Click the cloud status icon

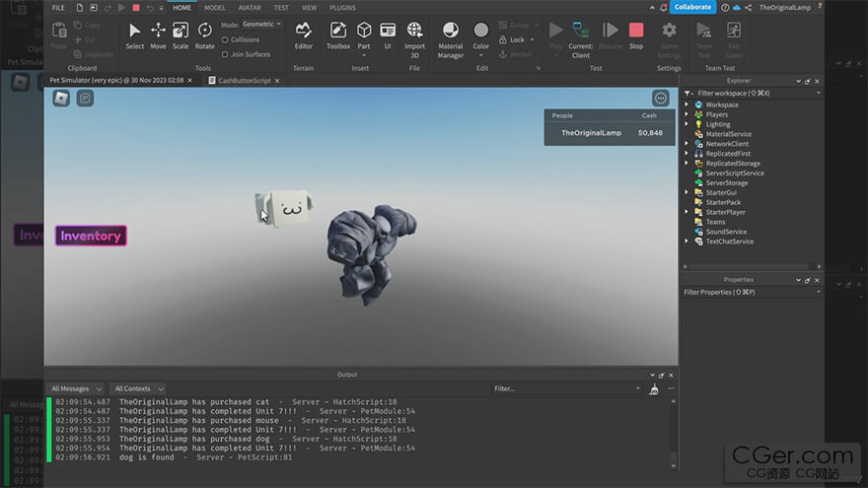point(737,8)
